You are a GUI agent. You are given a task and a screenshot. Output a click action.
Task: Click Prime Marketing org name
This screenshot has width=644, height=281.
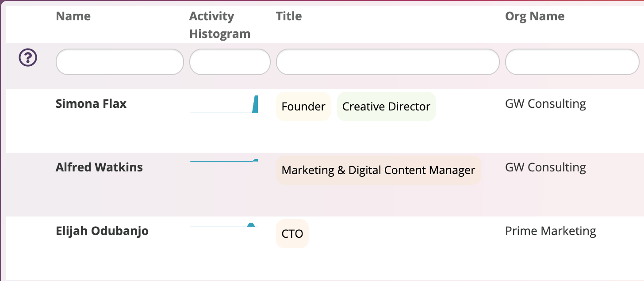551,231
